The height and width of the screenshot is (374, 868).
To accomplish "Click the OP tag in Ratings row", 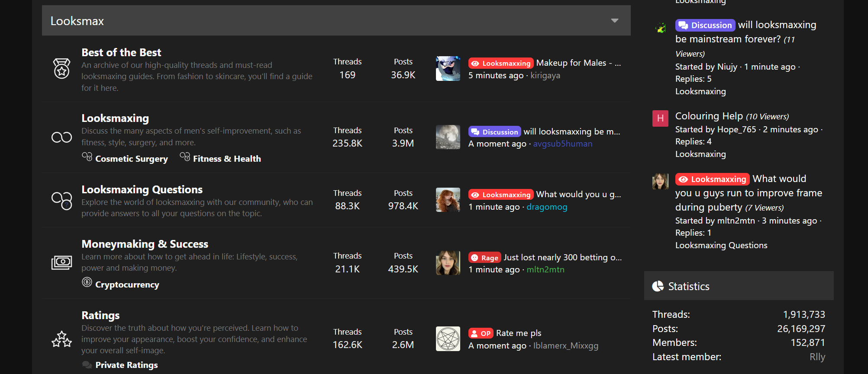I will 481,333.
